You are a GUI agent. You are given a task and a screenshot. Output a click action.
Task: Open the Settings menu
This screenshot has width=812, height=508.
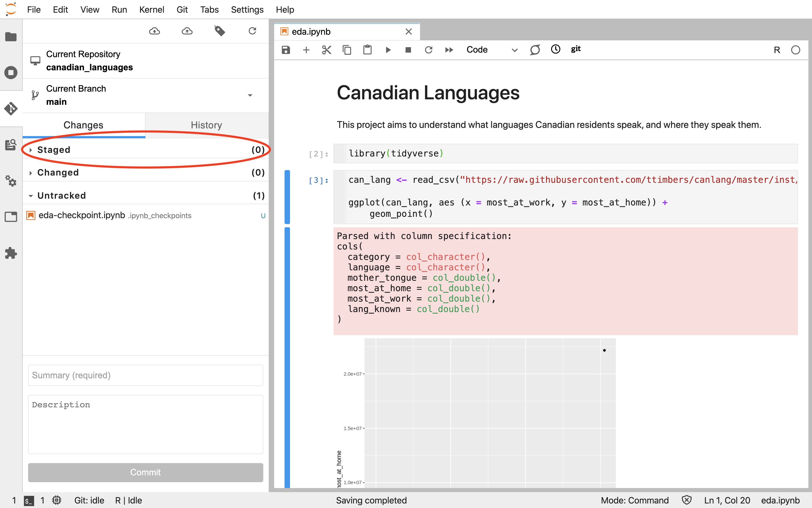click(247, 10)
